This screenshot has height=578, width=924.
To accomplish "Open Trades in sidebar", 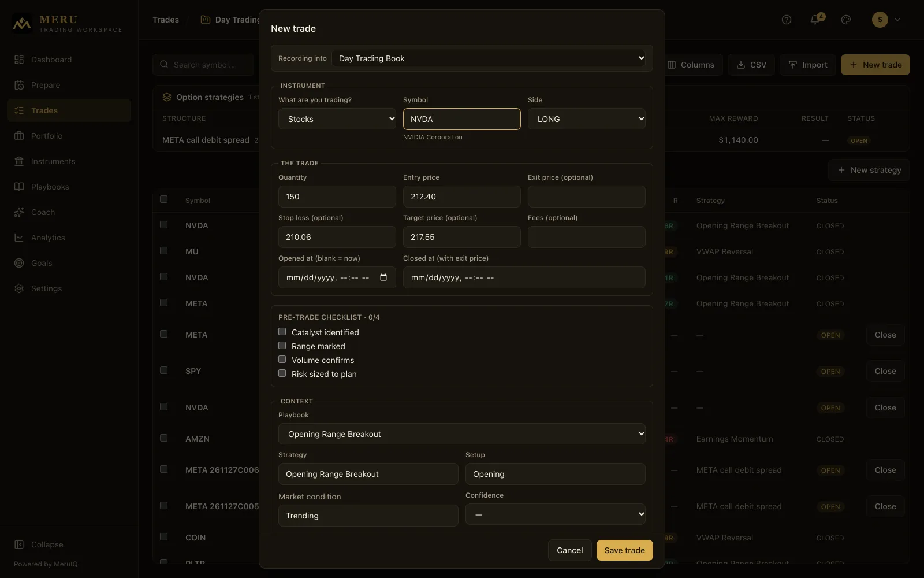I will tap(69, 110).
